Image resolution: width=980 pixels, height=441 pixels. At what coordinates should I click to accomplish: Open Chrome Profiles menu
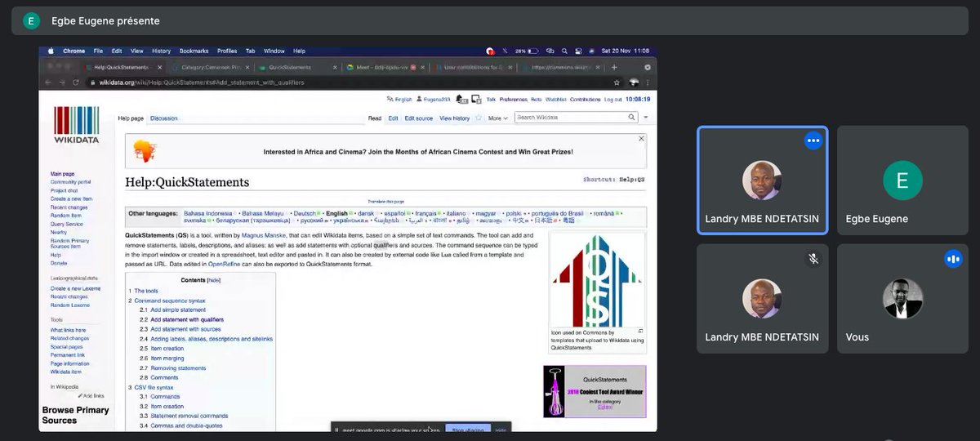pyautogui.click(x=227, y=51)
